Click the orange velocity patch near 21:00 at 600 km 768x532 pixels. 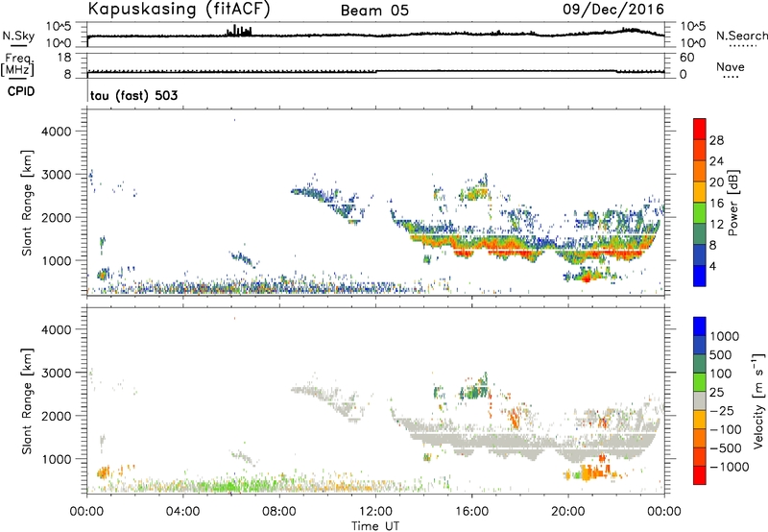[x=591, y=473]
